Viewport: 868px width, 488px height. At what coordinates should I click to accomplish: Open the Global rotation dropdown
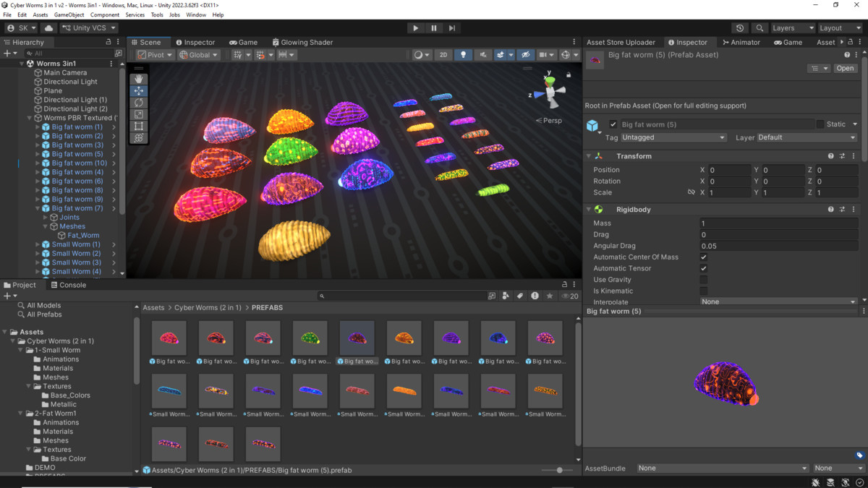(x=199, y=55)
